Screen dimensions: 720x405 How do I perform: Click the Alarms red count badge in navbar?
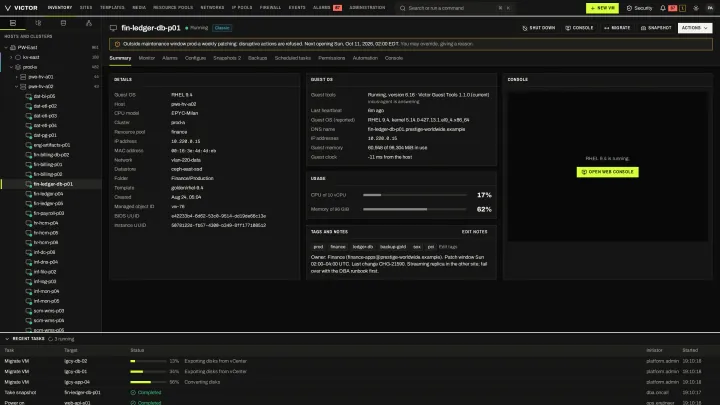[x=337, y=8]
